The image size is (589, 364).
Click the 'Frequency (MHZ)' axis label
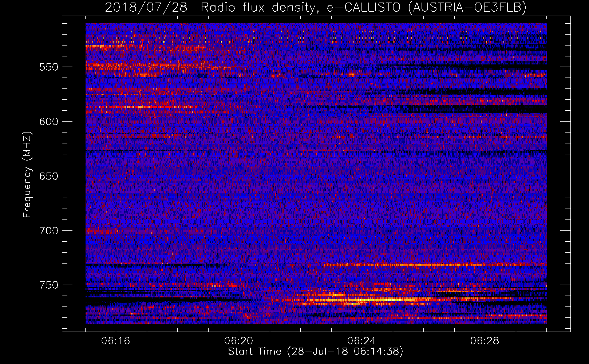click(27, 174)
